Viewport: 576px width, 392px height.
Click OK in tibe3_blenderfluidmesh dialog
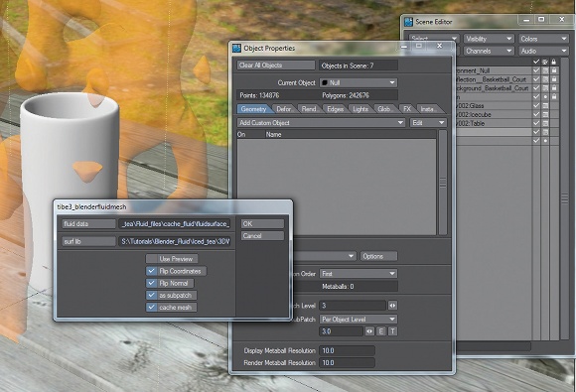[262, 224]
